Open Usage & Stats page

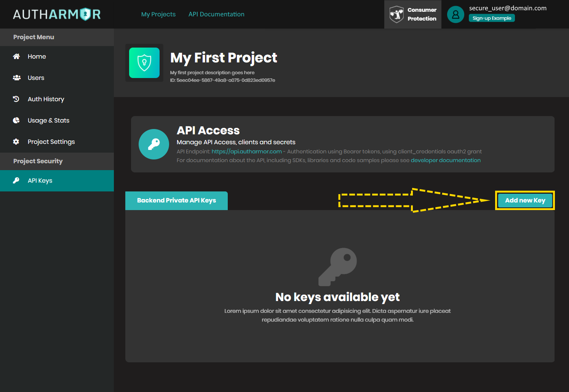(x=57, y=120)
